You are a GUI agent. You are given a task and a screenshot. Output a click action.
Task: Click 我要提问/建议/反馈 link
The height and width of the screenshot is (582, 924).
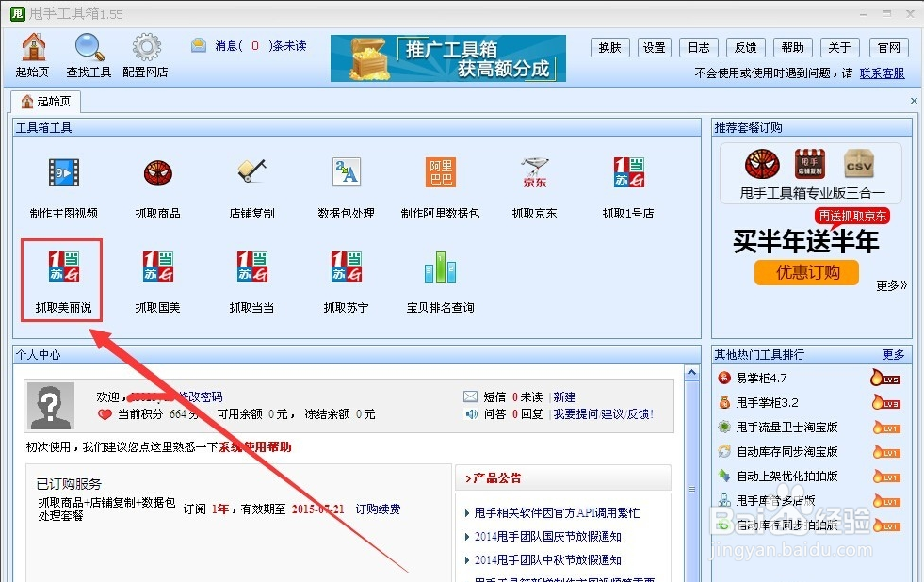(x=604, y=414)
